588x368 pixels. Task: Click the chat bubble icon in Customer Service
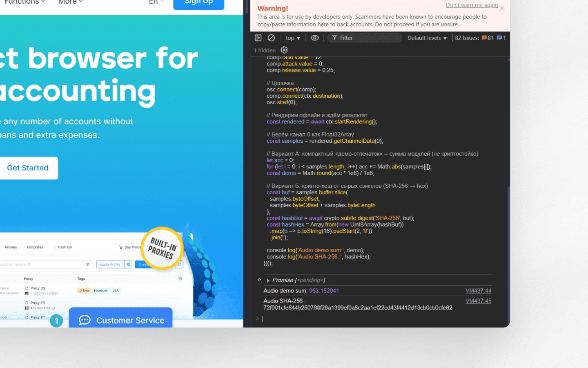coord(85,320)
